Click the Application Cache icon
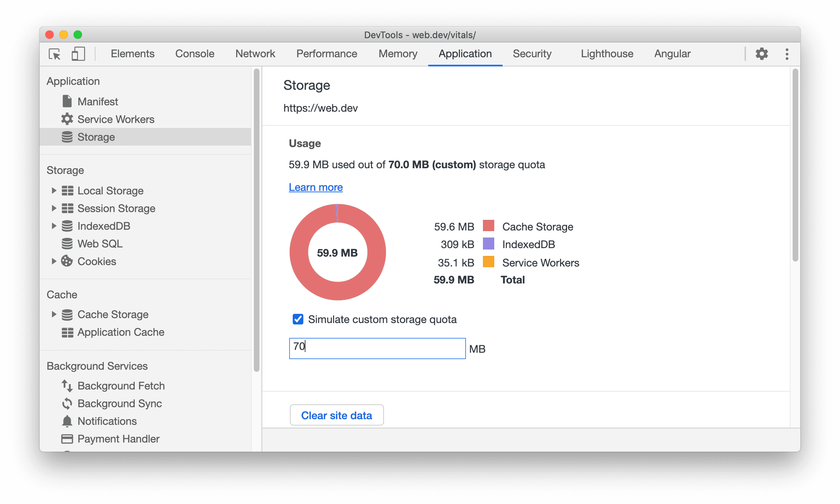The image size is (840, 504). (x=67, y=332)
